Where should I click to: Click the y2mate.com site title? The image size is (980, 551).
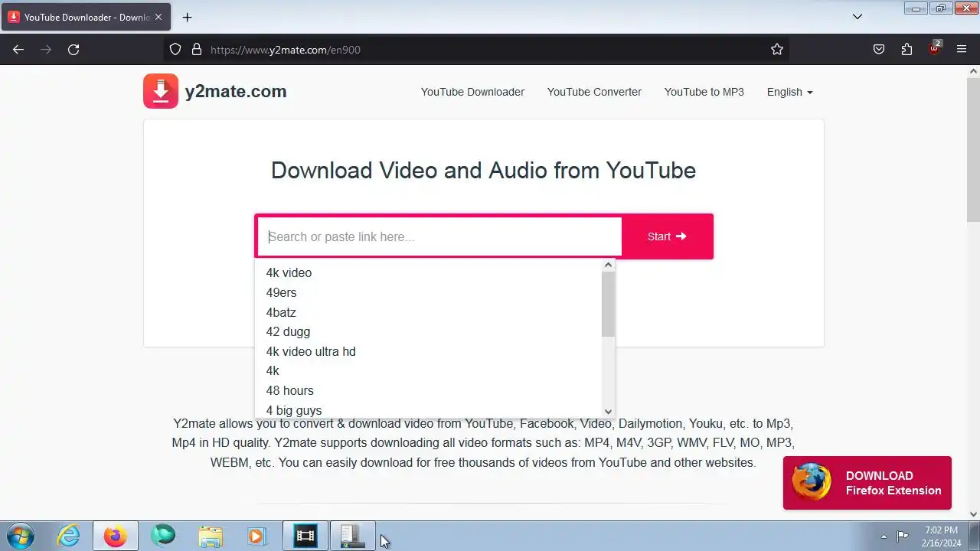[x=236, y=91]
